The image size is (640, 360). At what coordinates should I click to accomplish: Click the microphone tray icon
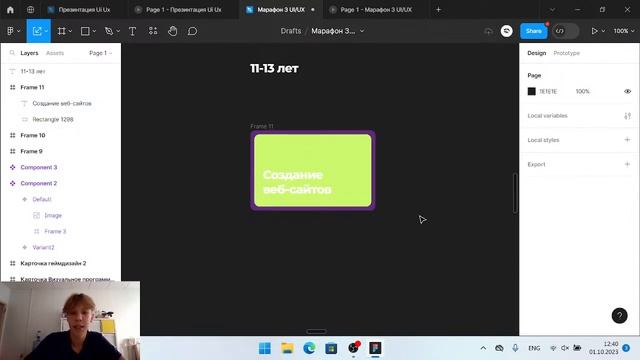pos(515,348)
